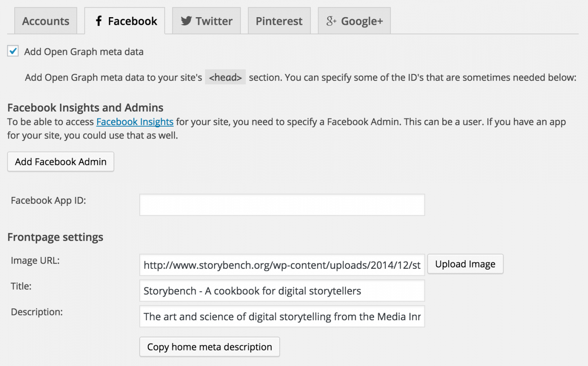Image resolution: width=588 pixels, height=366 pixels.
Task: Click the highlighted <head> code snippet
Action: [x=225, y=77]
